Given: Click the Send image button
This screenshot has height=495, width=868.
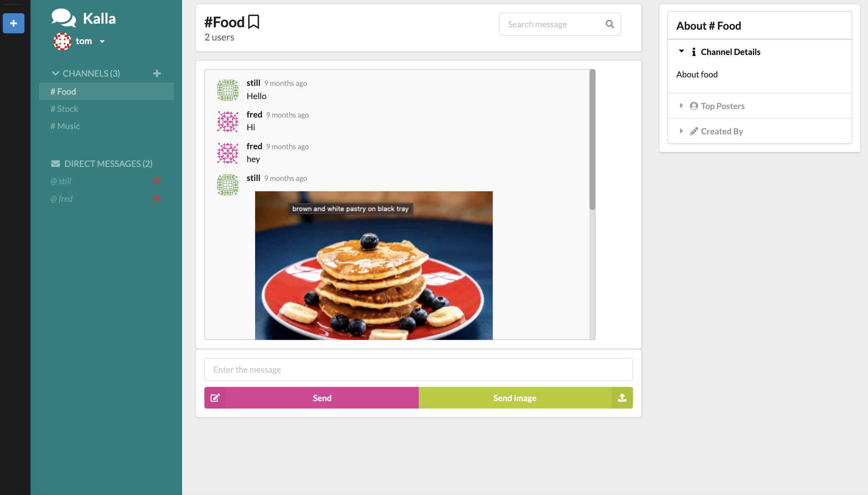Looking at the screenshot, I should pyautogui.click(x=515, y=398).
